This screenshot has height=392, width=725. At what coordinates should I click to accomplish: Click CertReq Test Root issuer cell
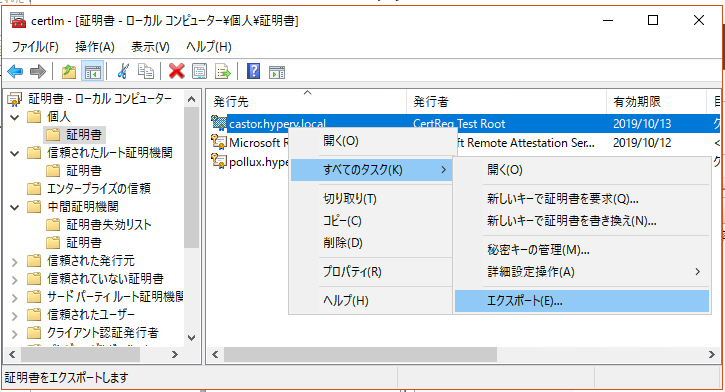[459, 123]
